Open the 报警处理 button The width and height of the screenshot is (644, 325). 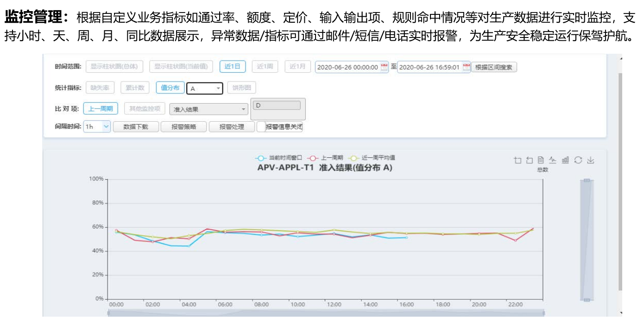click(x=232, y=127)
